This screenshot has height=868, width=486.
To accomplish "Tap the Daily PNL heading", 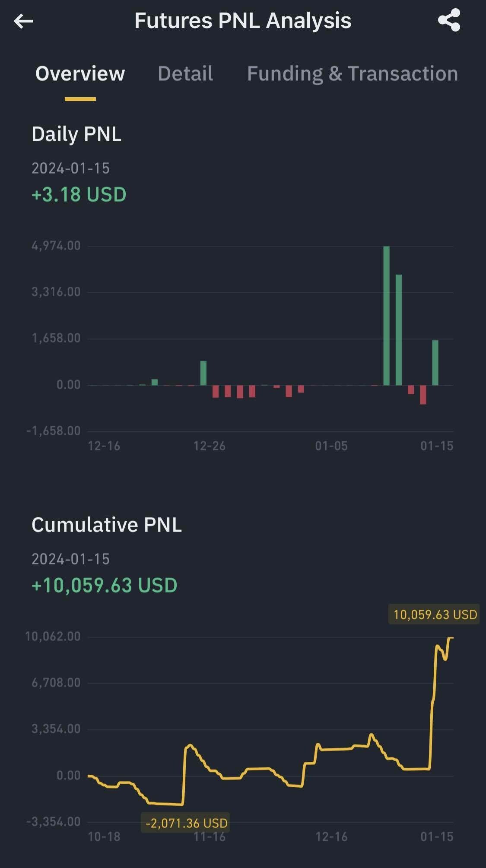I will click(76, 134).
